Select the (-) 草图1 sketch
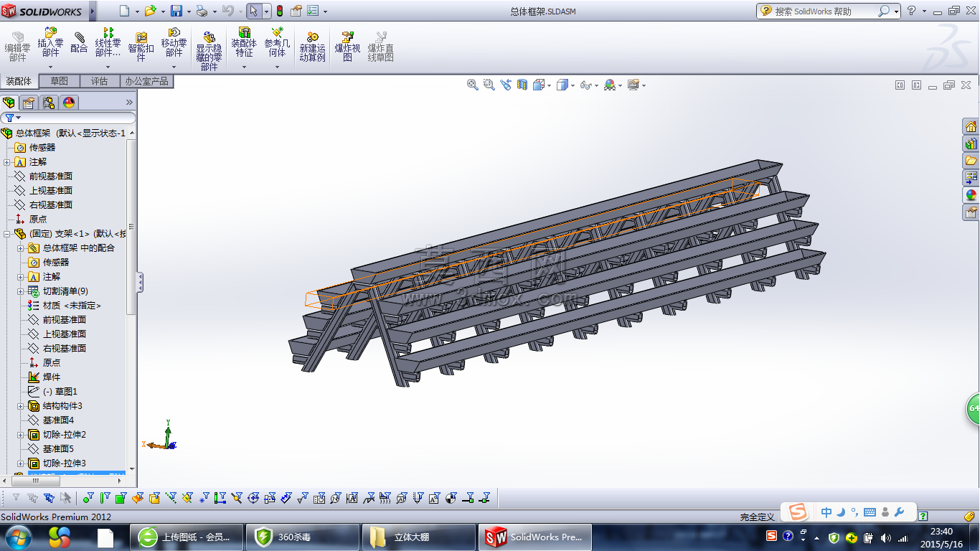The width and height of the screenshot is (980, 551). click(60, 392)
